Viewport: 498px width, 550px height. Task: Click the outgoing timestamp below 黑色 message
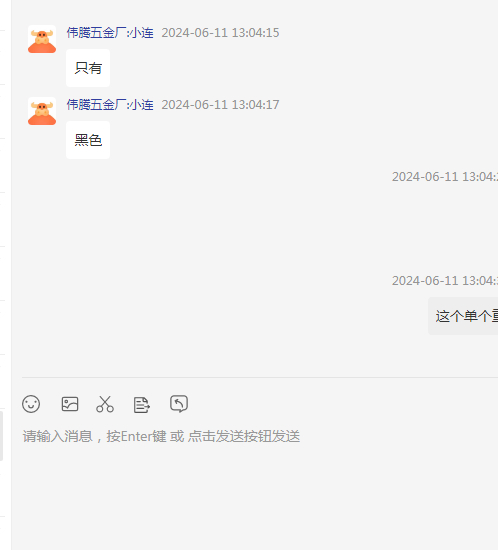(x=445, y=177)
